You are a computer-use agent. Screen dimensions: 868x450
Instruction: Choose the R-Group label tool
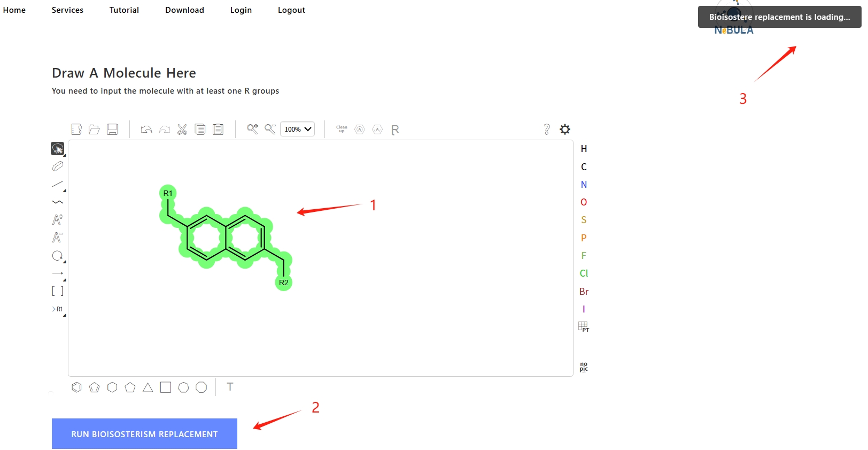click(58, 309)
